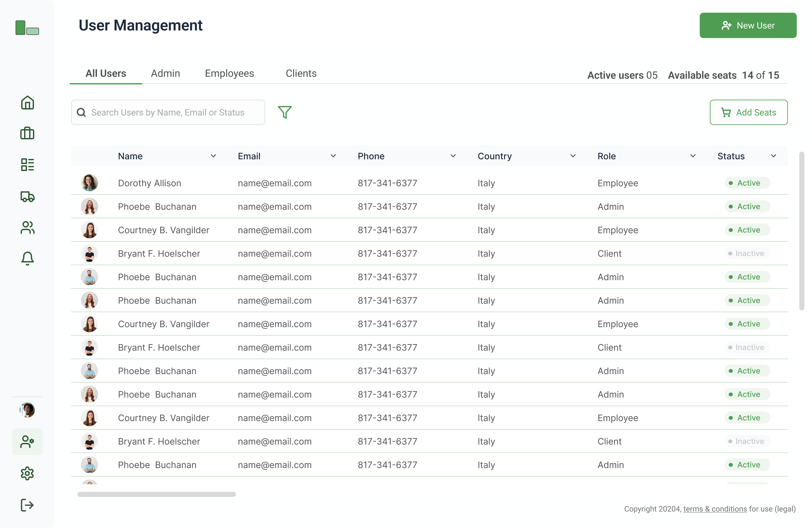812x528 pixels.
Task: Click Dorothy Allison's phone number
Action: point(387,183)
